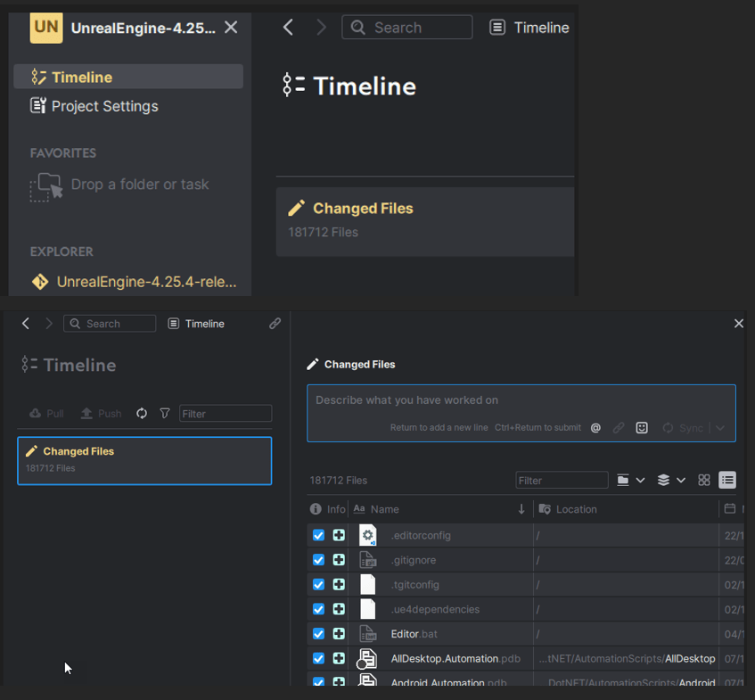
Task: Switch file view to list layout icon
Action: click(727, 480)
